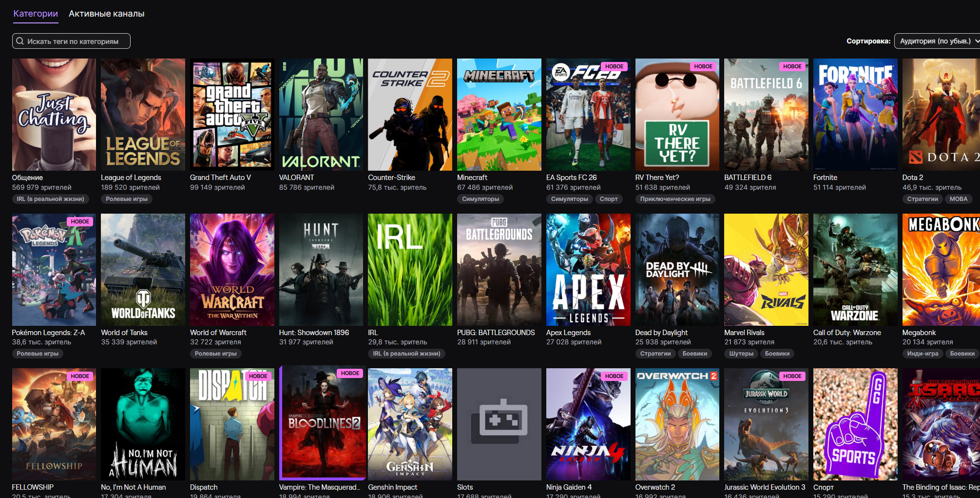Select the Bloodlines 2 cover art
Viewport: 980px width, 498px height.
coord(323,422)
